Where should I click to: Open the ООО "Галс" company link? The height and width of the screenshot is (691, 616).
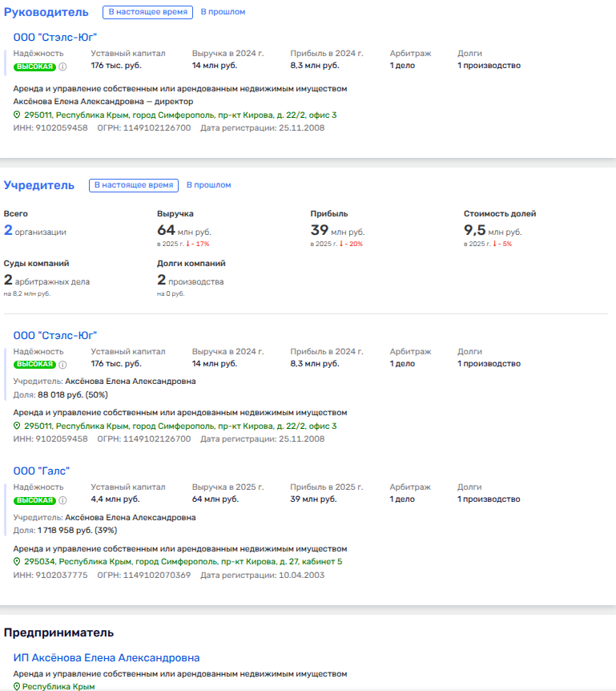[x=42, y=471]
